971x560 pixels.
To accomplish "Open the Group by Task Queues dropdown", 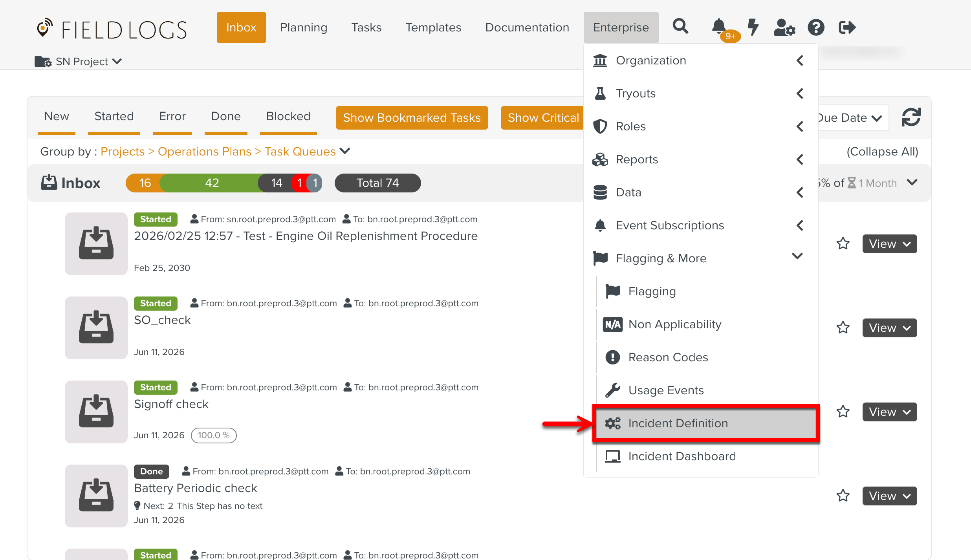I will tap(345, 151).
